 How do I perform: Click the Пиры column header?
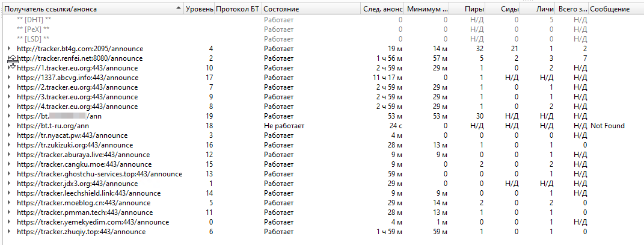475,10
